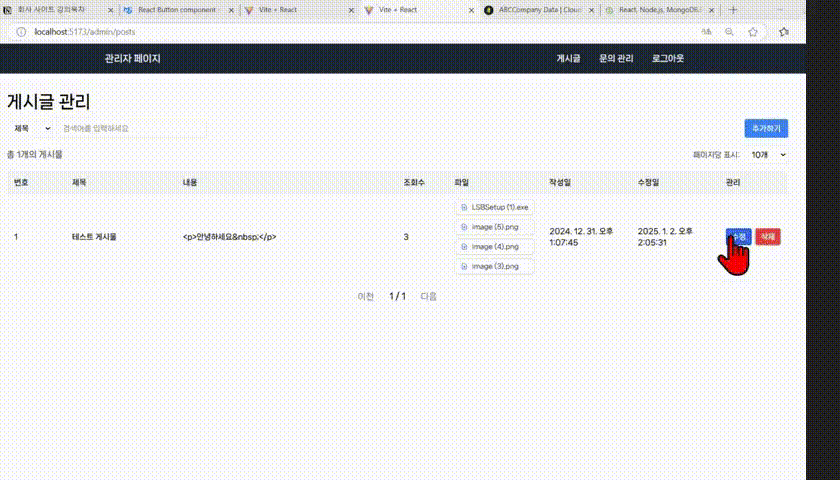840x480 pixels.
Task: Switch to React, Node.js, MongoDB tab
Action: pos(659,10)
